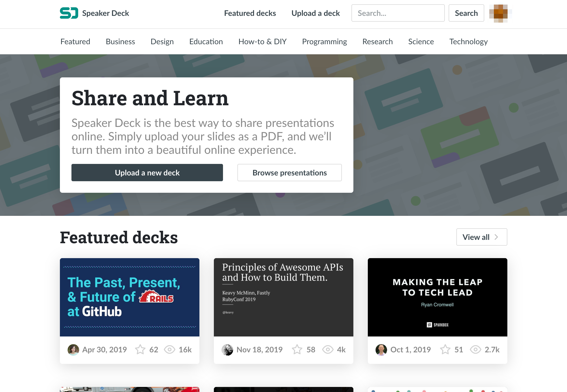
Task: Click the 2.7k views count
Action: pyautogui.click(x=492, y=349)
